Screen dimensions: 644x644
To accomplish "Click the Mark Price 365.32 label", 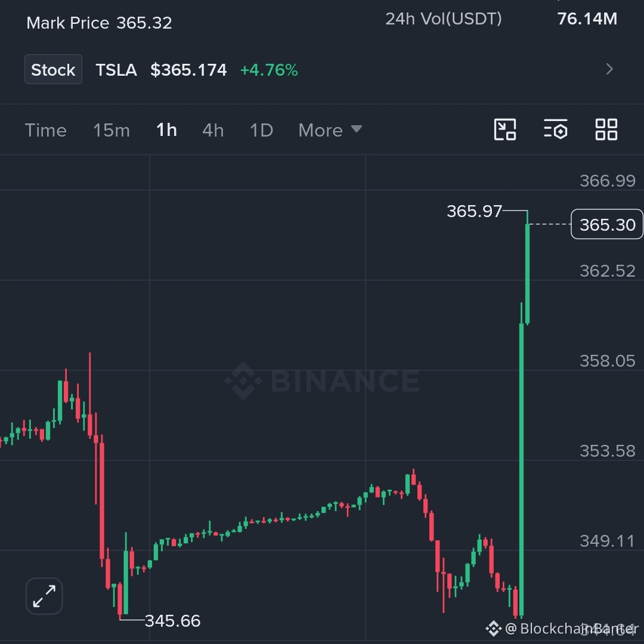I will click(x=99, y=23).
